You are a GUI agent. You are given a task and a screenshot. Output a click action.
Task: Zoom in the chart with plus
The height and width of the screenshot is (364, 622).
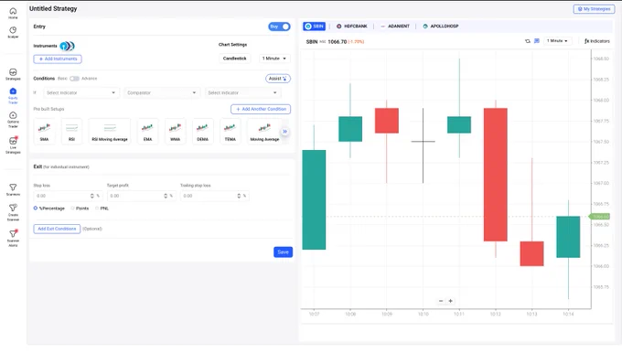coord(451,301)
